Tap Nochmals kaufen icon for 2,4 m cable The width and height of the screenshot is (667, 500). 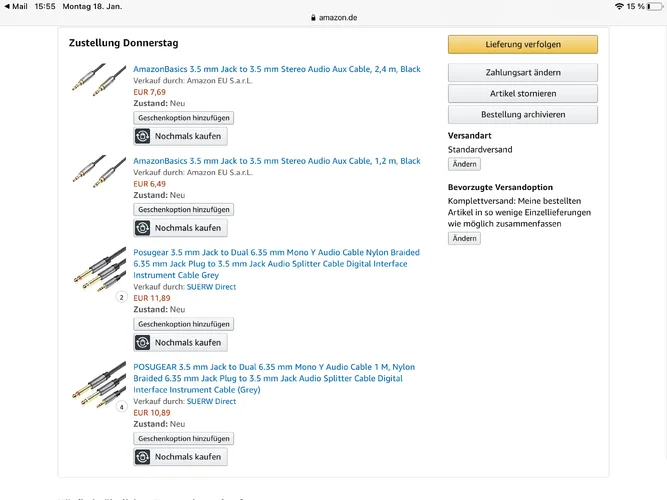pos(143,136)
